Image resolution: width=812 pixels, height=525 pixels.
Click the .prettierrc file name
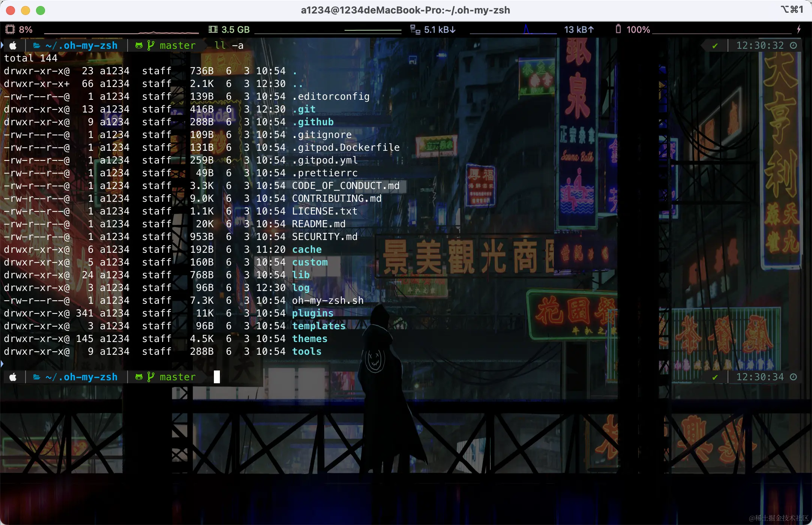325,173
